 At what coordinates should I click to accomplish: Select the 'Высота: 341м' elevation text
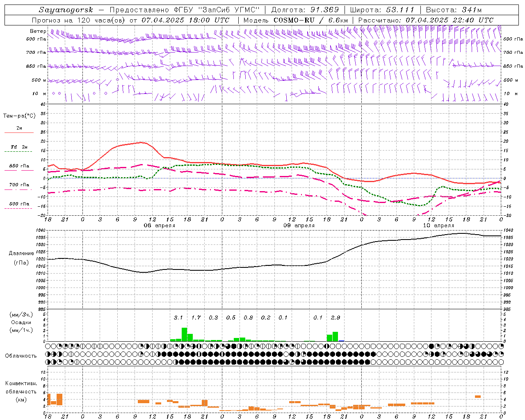[x=454, y=10]
